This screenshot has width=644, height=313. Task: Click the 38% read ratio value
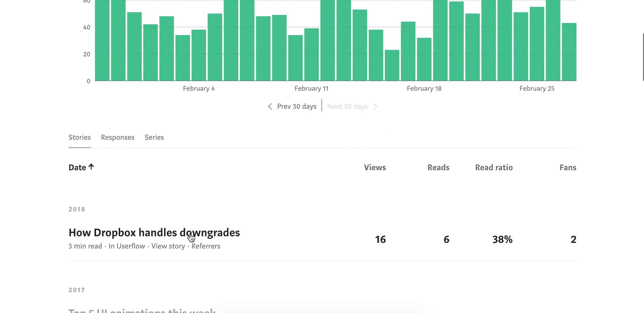(502, 239)
